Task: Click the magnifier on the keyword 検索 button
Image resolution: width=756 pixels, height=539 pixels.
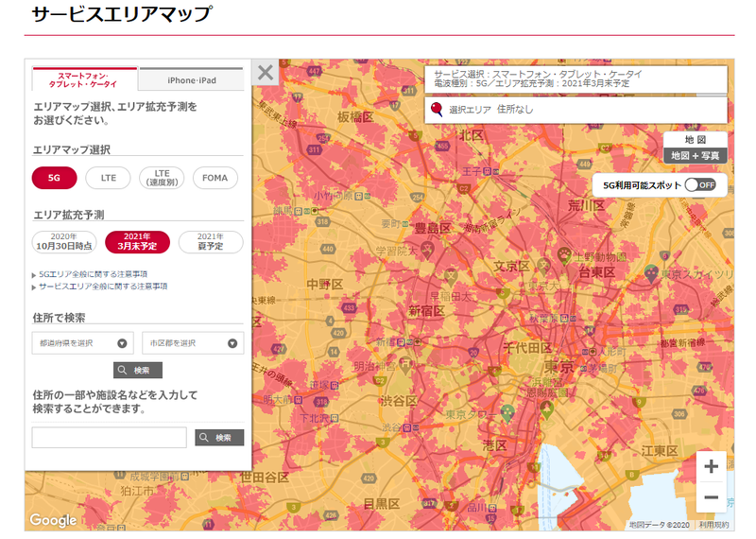Action: tap(204, 437)
